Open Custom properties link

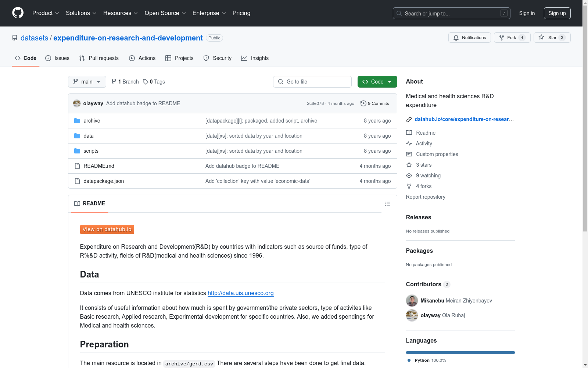click(x=432, y=154)
